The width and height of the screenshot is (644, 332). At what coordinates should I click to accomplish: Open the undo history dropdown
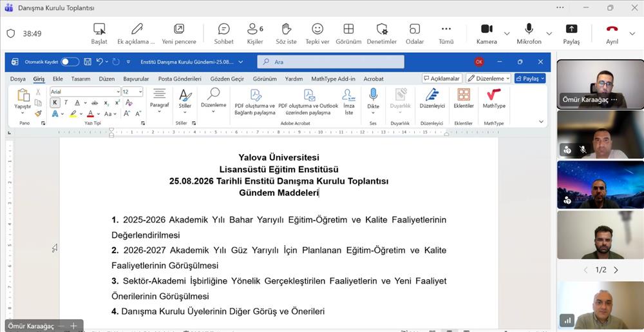click(x=107, y=62)
